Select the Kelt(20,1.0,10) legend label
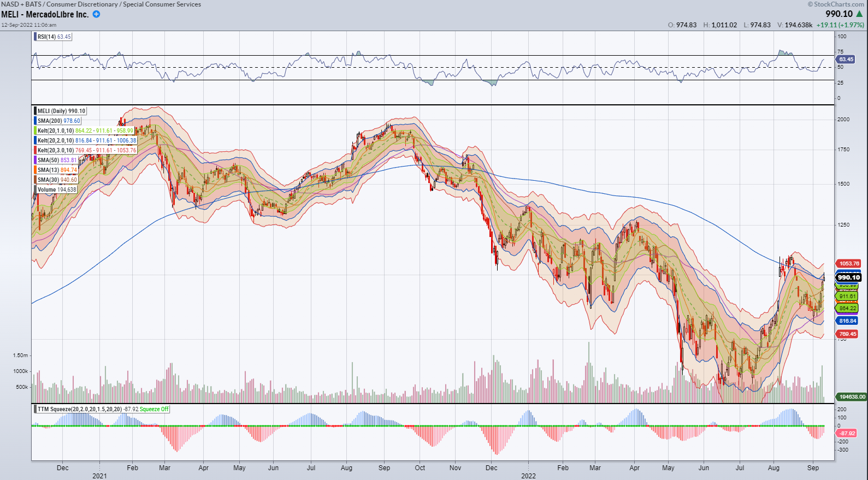The width and height of the screenshot is (868, 480). pyautogui.click(x=84, y=131)
